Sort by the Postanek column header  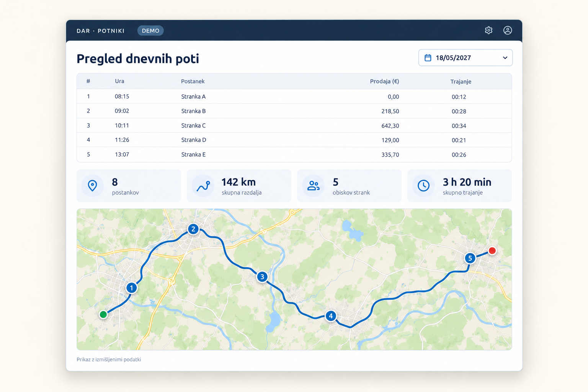pyautogui.click(x=193, y=81)
